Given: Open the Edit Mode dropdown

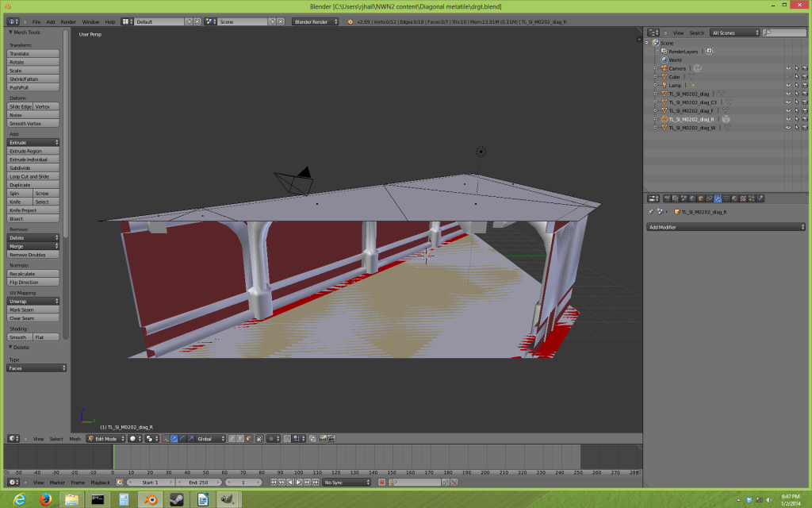Looking at the screenshot, I should pyautogui.click(x=104, y=439).
